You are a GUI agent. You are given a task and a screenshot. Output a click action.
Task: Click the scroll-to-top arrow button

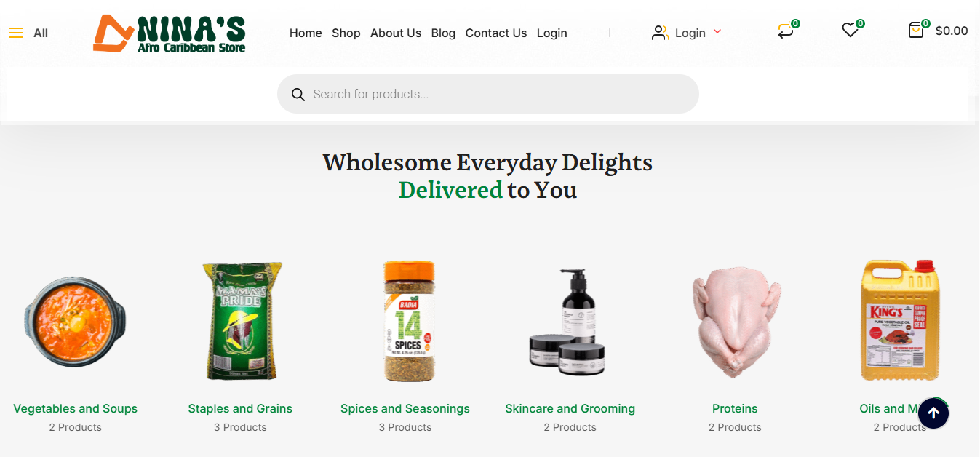tap(933, 413)
